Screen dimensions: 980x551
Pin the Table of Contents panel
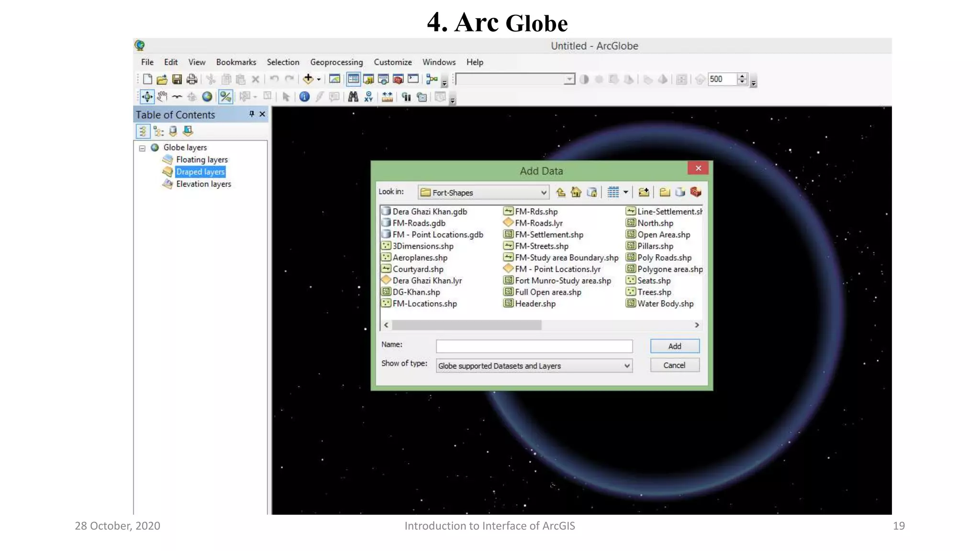[x=252, y=114]
